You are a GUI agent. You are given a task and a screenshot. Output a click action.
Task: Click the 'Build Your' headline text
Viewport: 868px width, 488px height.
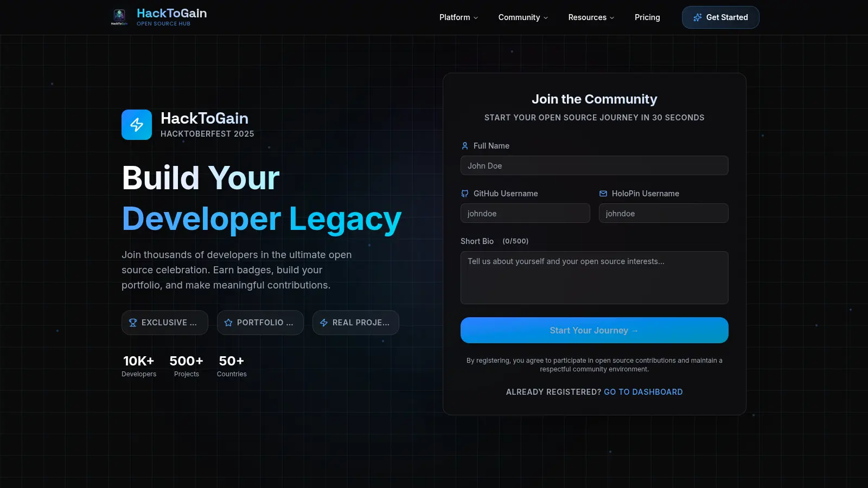pyautogui.click(x=201, y=178)
